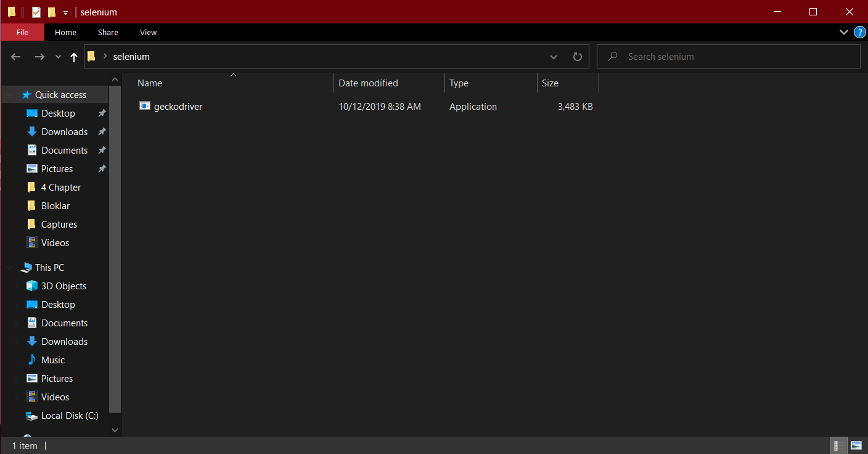Screen dimensions: 868x454
Task: Switch to Large icons view layout
Action: [x=856, y=445]
